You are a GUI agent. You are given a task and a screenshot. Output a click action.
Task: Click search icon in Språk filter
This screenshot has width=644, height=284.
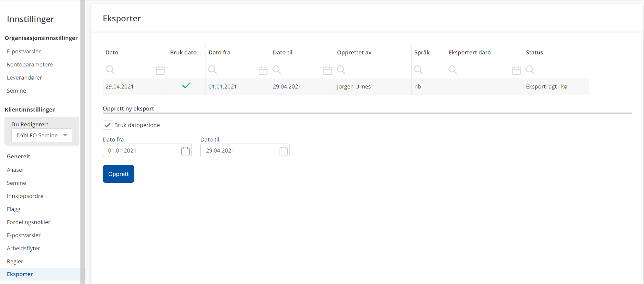(418, 70)
